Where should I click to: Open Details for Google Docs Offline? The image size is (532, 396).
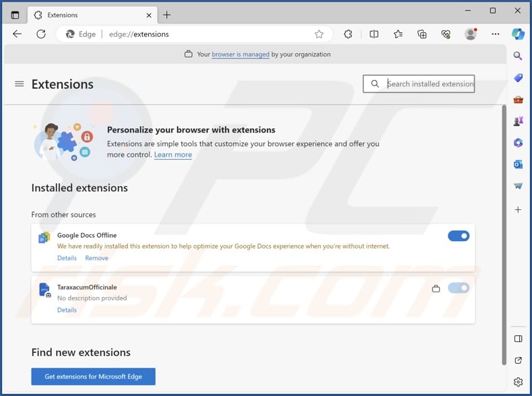[x=67, y=258]
